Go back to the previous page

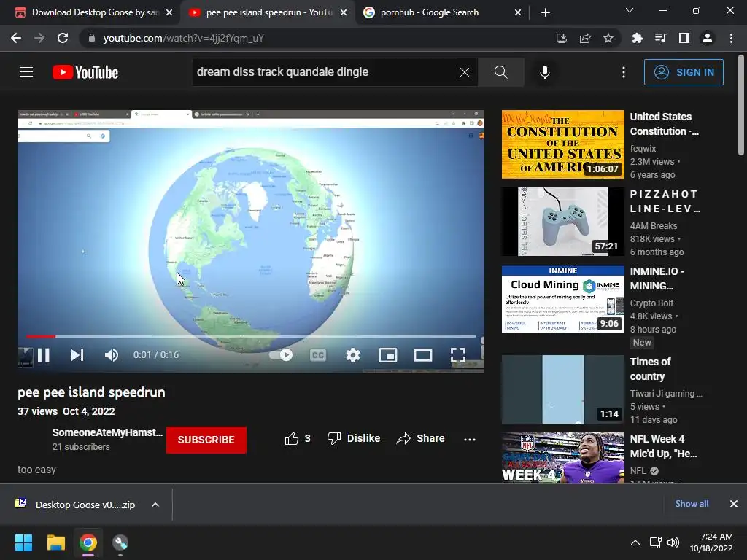pyautogui.click(x=16, y=38)
